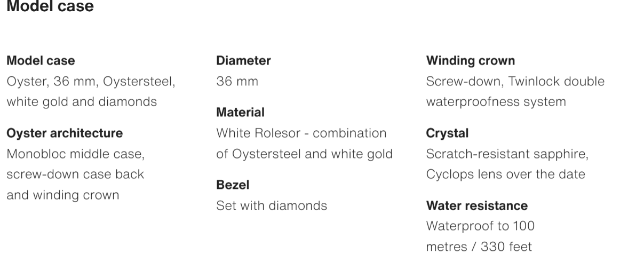Click the Diameter label
Viewport: 644px width, 262px height.
[x=243, y=61]
